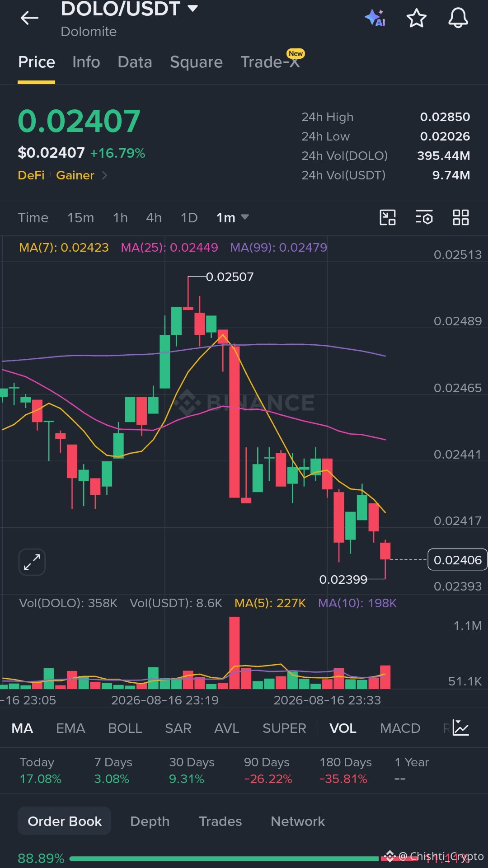
Task: Tap the +16.79% change value
Action: 117,153
